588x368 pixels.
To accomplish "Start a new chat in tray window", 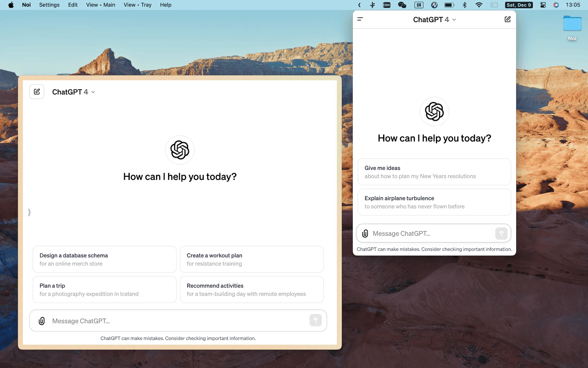I will click(507, 19).
